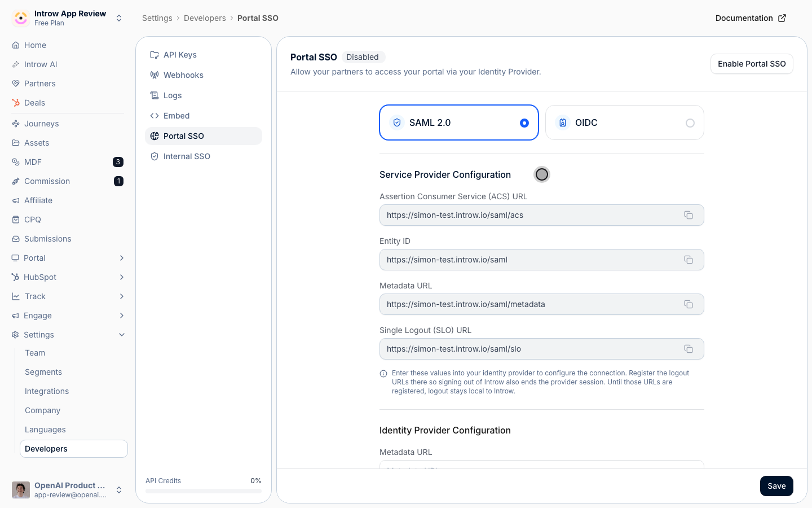The width and height of the screenshot is (812, 508).
Task: Click the Submissions inbox icon
Action: (x=16, y=239)
